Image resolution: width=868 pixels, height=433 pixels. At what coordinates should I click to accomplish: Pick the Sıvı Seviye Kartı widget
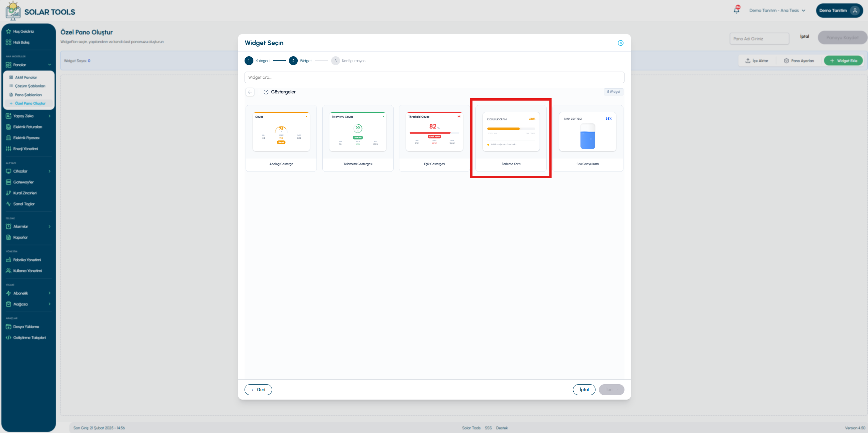[588, 138]
